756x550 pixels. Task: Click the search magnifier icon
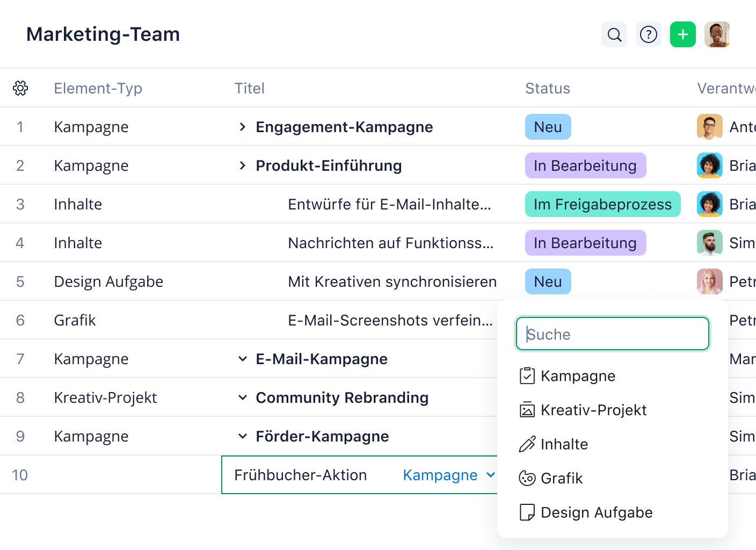[614, 35]
